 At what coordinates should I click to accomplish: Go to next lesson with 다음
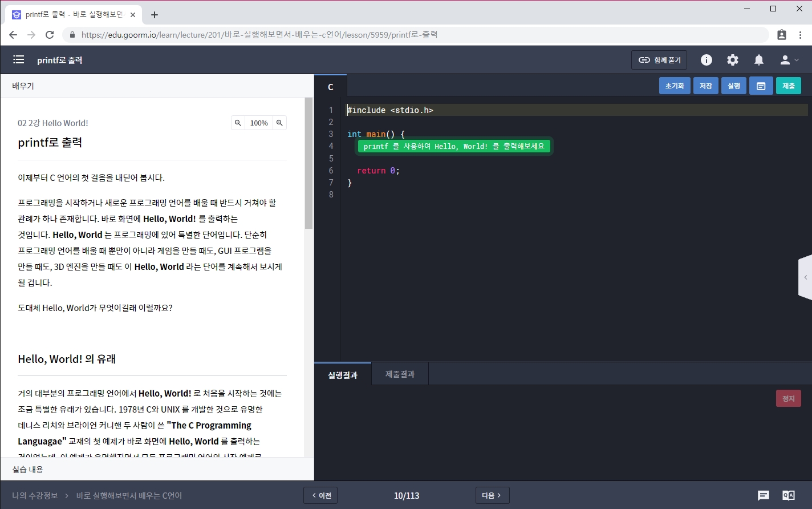(x=492, y=495)
